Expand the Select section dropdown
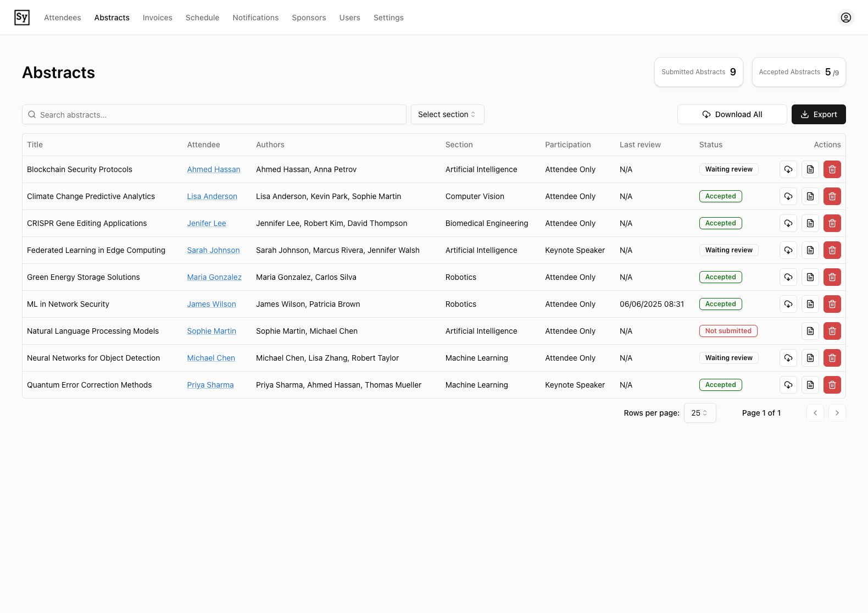The height and width of the screenshot is (613, 868). (x=447, y=114)
